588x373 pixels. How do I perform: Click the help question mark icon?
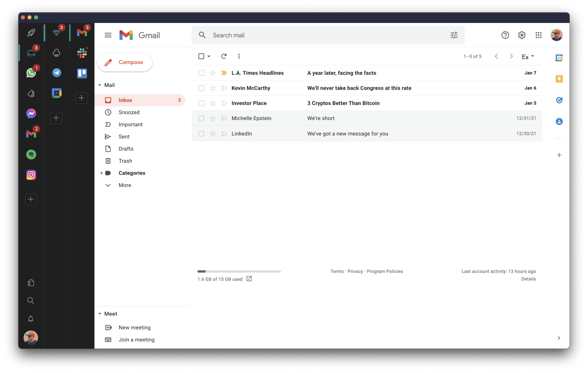[x=505, y=35]
